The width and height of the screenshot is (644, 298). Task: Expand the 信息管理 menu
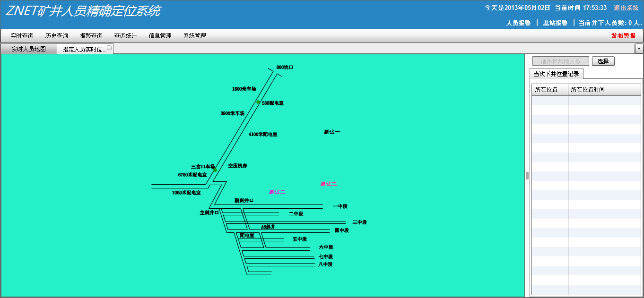[160, 36]
